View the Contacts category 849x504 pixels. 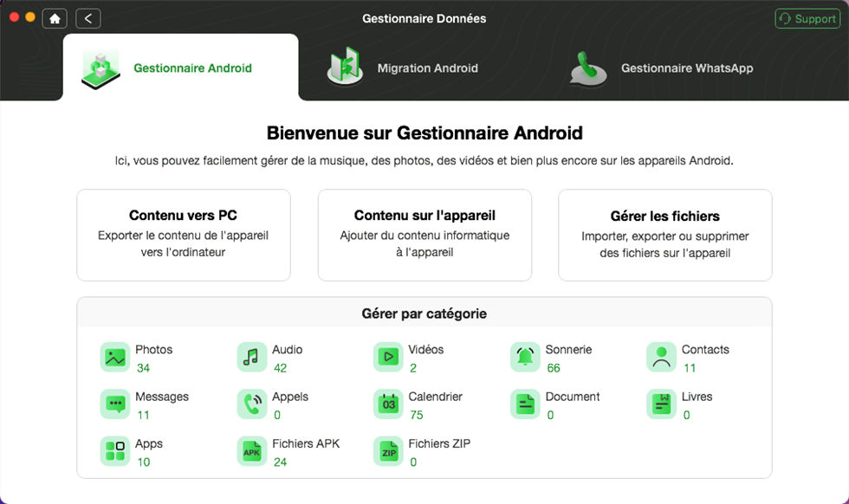coord(663,357)
